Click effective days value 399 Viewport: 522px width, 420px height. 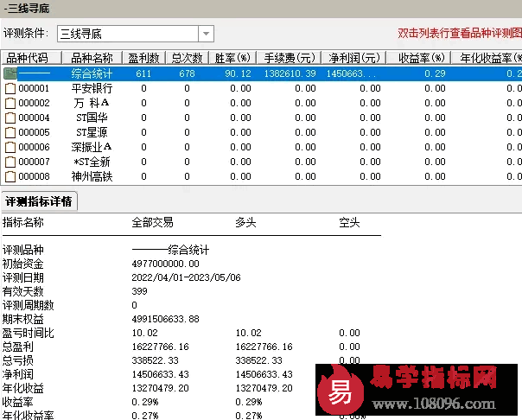click(x=139, y=291)
